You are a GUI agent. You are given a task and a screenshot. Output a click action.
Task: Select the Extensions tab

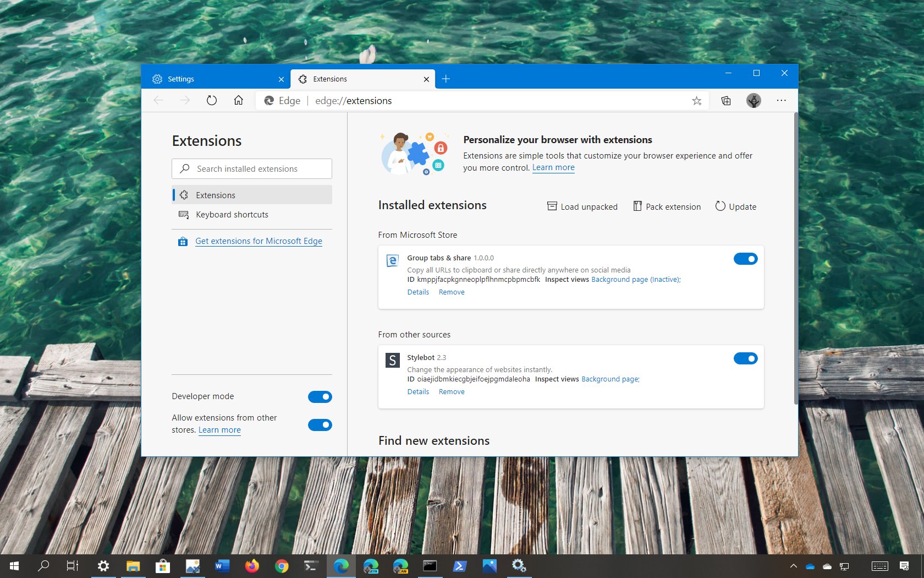(x=362, y=79)
